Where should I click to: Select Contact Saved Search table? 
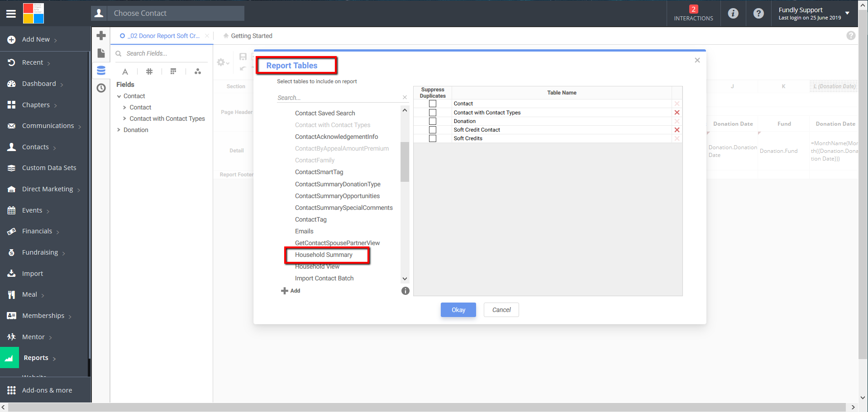point(325,113)
